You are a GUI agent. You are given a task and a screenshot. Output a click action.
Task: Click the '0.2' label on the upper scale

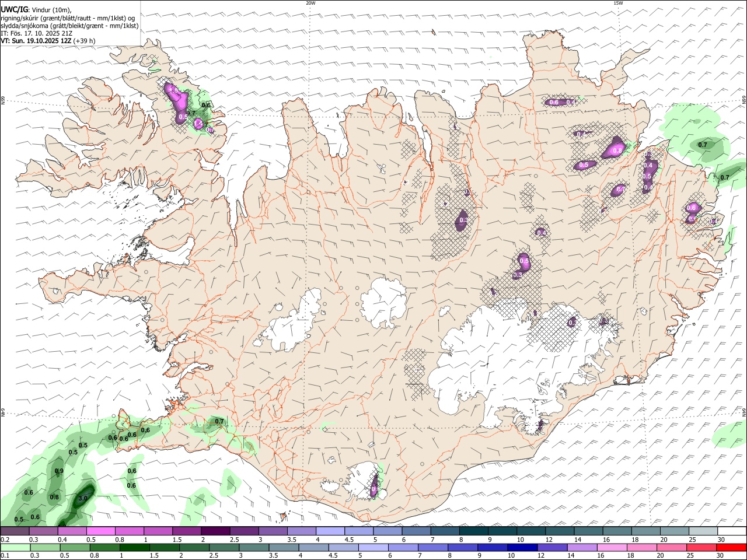[5, 540]
